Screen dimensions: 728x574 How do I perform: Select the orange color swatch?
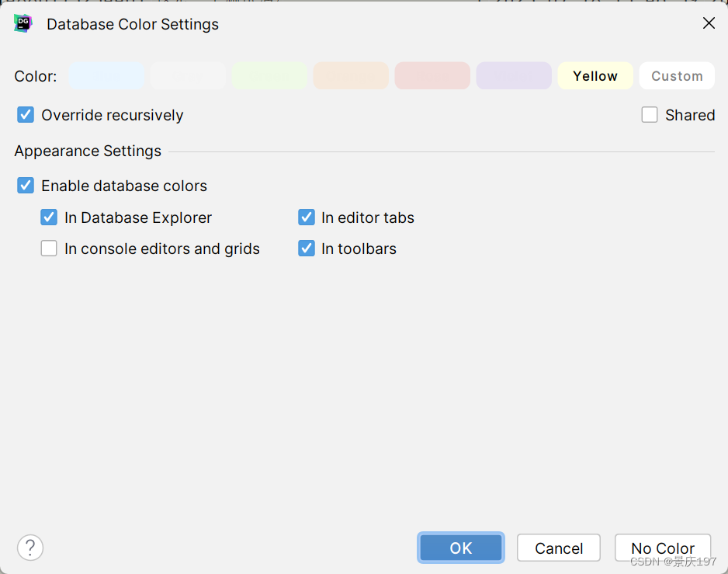[x=351, y=76]
